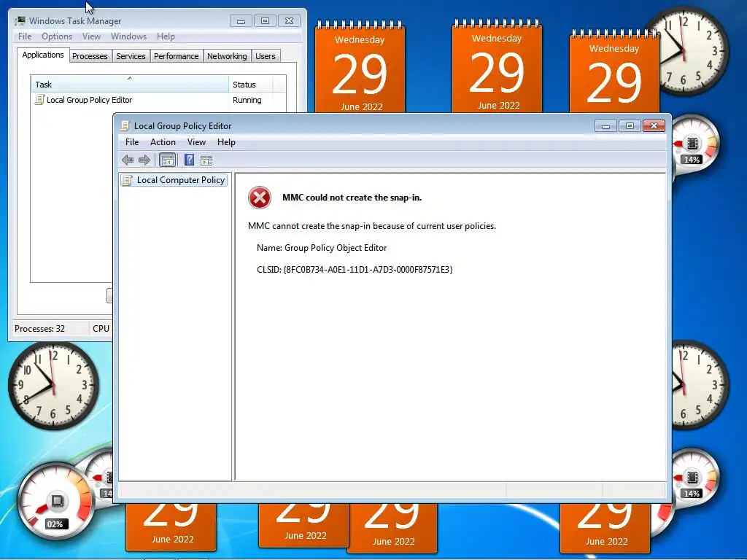Click the Back arrow in Group Policy Editor toolbar
Screen dimensions: 747x560
[127, 160]
